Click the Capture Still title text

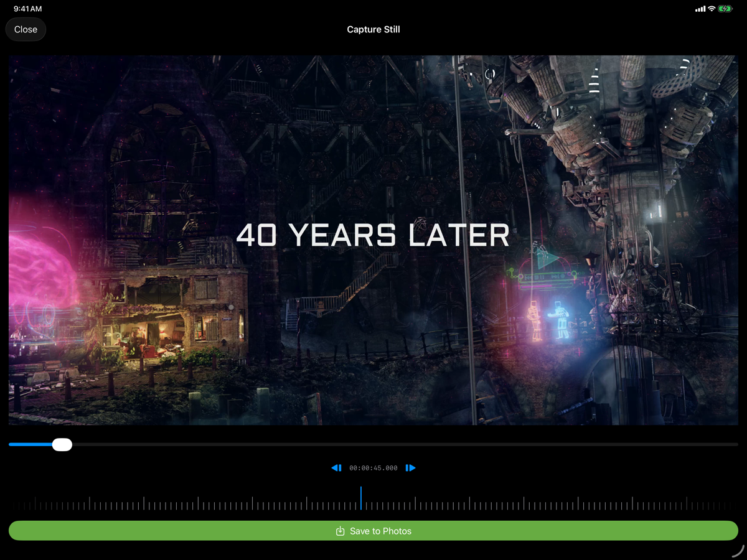(374, 29)
